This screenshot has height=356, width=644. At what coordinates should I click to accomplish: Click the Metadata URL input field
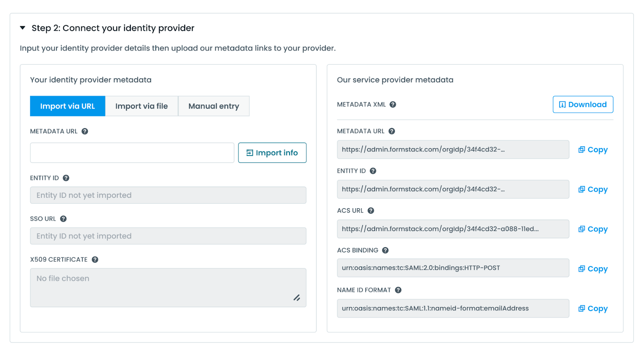click(132, 153)
